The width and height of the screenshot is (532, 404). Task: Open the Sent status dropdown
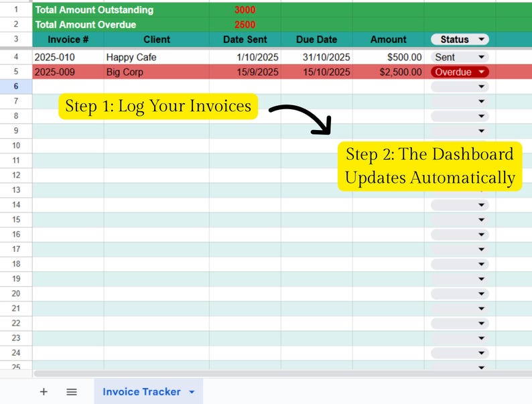pyautogui.click(x=460, y=57)
